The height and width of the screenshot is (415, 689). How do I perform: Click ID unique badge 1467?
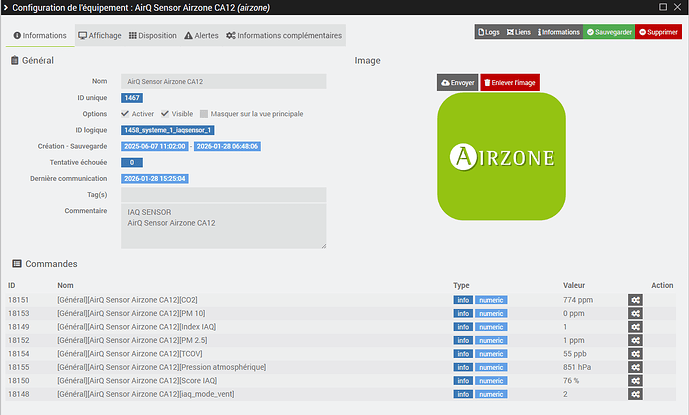point(132,98)
